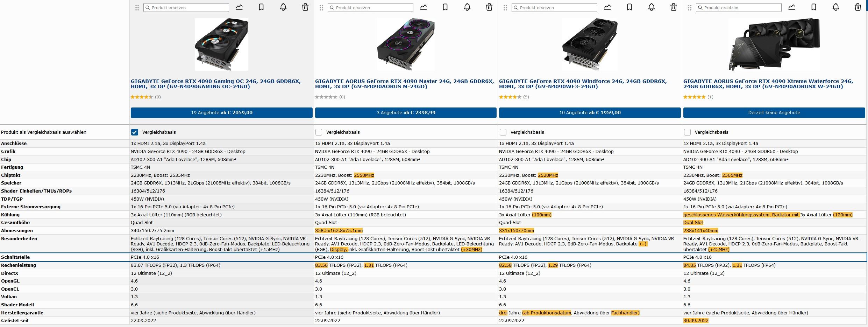Select the 'Kühlung' row label
868x327 pixels.
tap(10, 215)
